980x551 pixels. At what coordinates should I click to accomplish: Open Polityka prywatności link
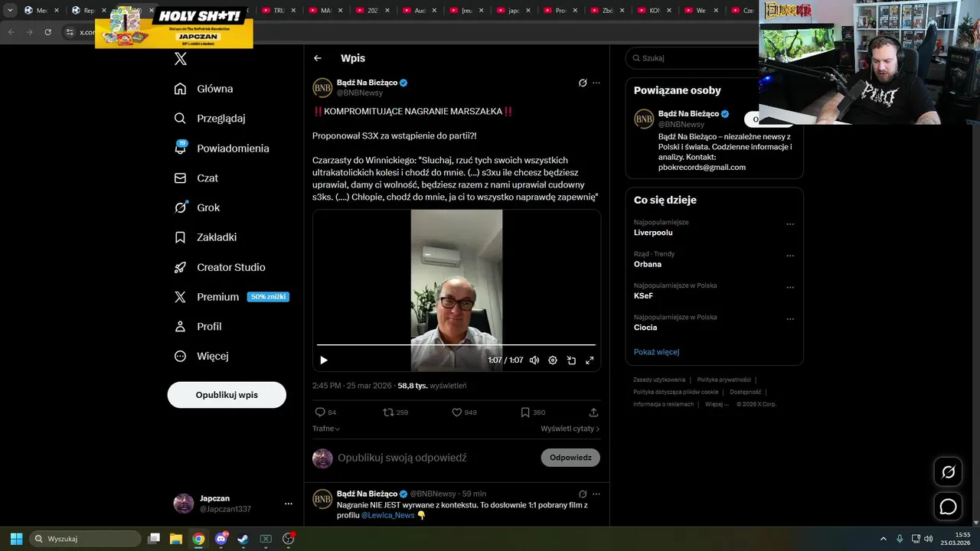724,380
